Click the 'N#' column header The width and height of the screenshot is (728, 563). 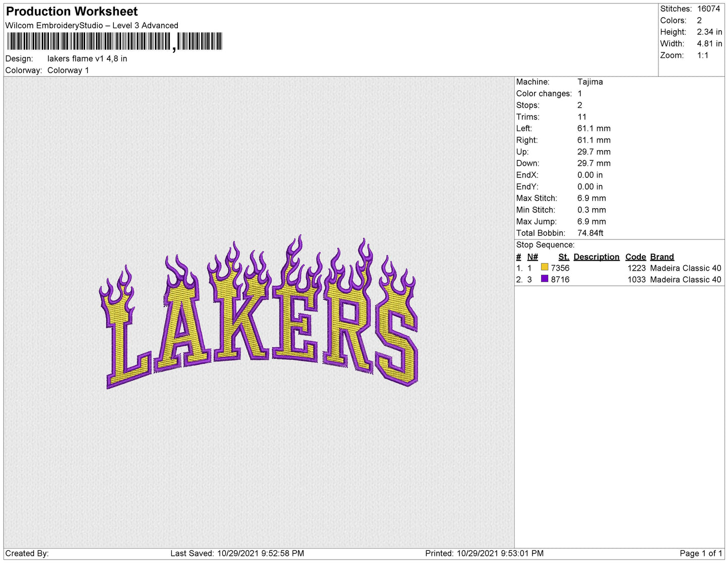coord(533,257)
